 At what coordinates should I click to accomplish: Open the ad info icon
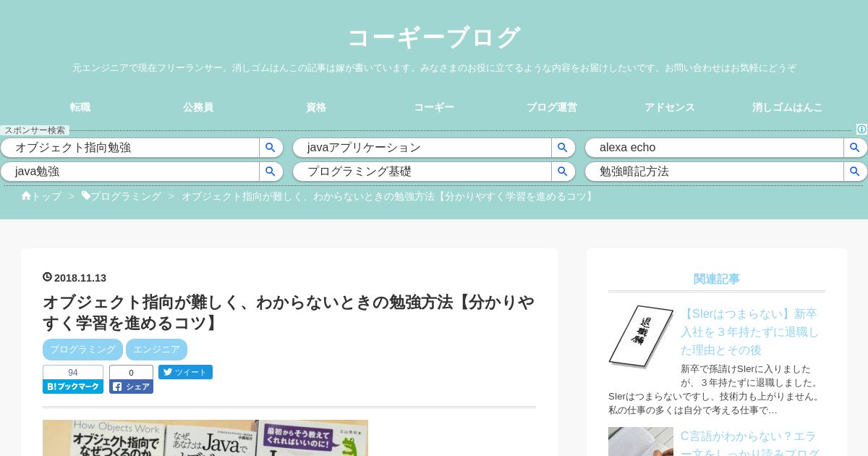pos(861,130)
